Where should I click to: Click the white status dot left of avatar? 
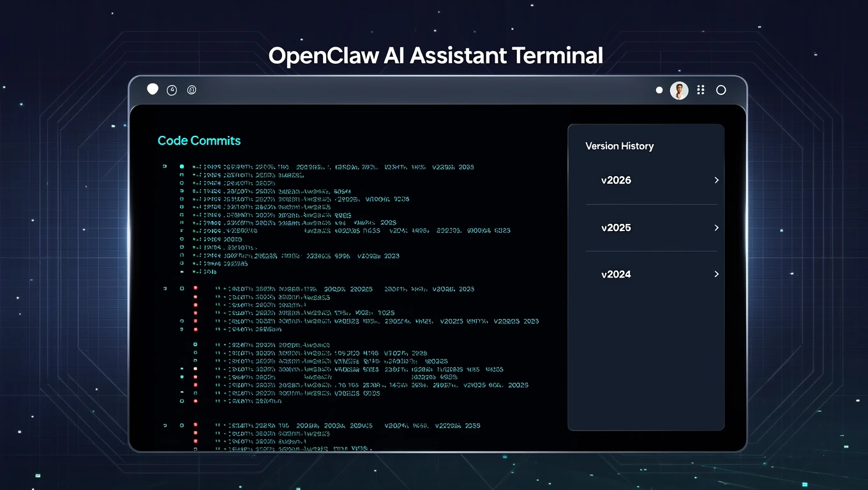coord(659,91)
